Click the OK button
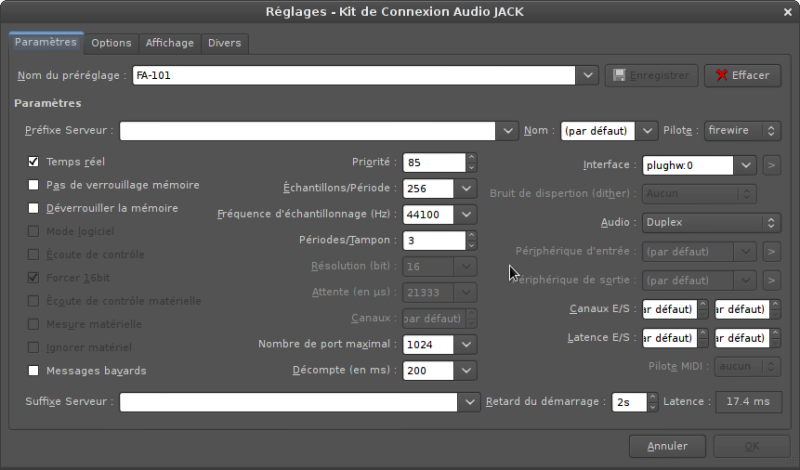The width and height of the screenshot is (800, 470). (752, 447)
